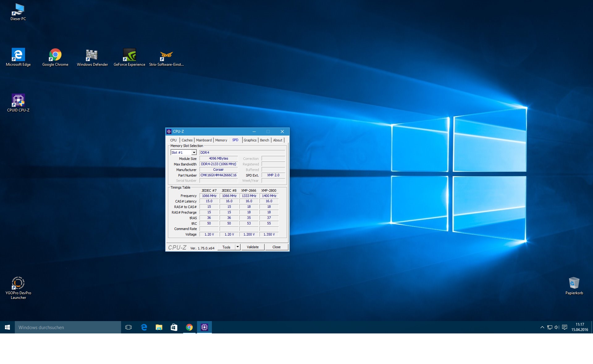This screenshot has height=364, width=593.
Task: Click the Validate button
Action: pos(253,247)
